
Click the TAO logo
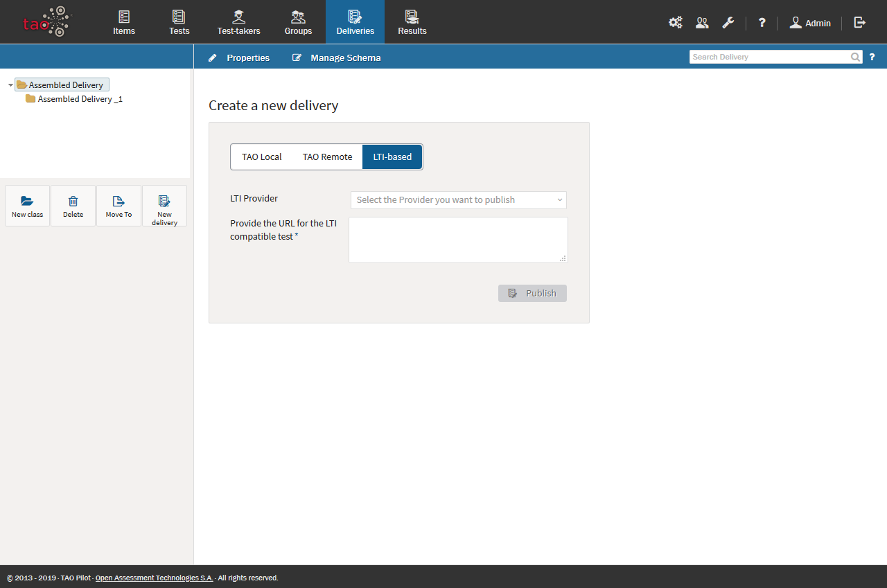tap(47, 22)
